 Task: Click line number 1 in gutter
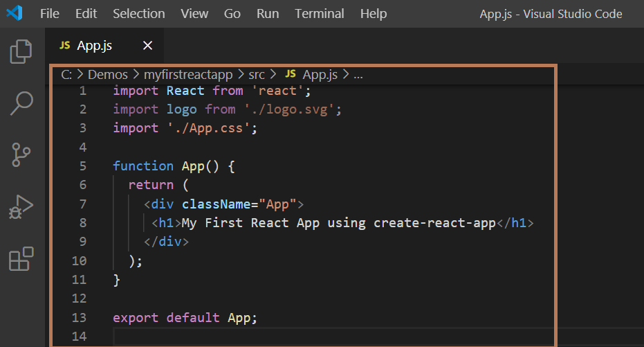pos(83,91)
